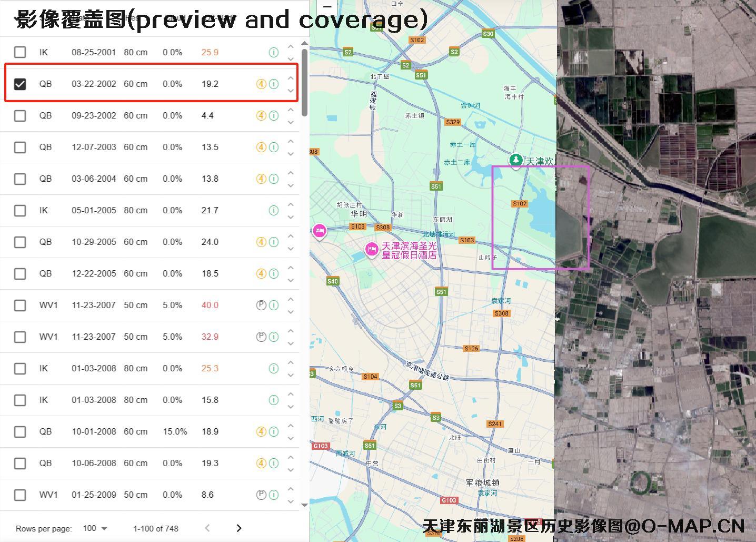Screen dimensions: 756x542
Task: Click info icon for IK 08-25-2001 row
Action: 274,52
